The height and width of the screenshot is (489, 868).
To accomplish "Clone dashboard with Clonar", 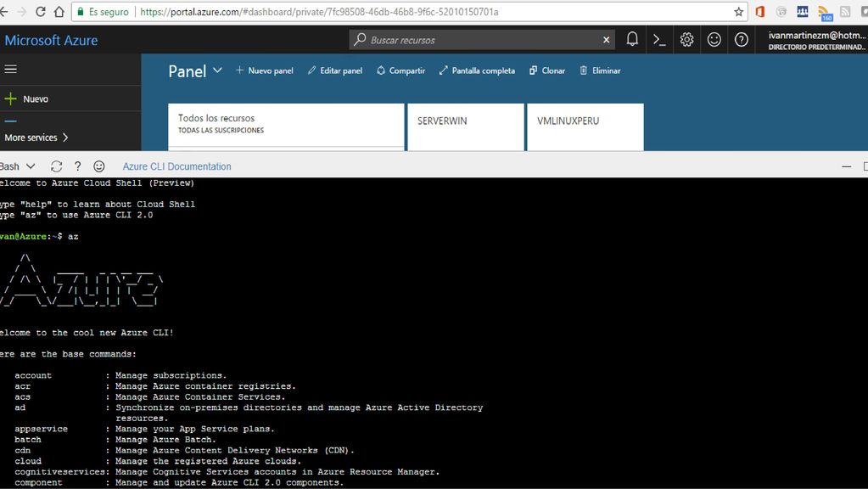I will (547, 70).
